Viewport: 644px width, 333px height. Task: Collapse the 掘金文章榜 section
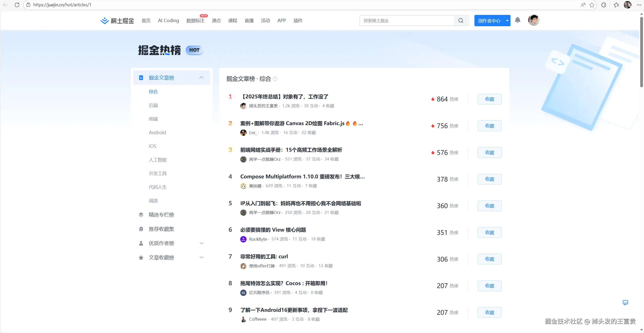click(201, 77)
